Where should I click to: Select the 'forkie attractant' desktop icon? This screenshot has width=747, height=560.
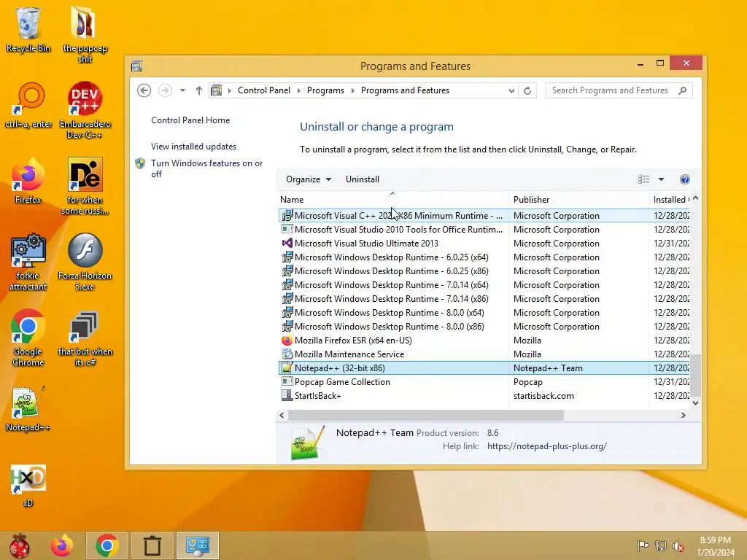pos(28,262)
